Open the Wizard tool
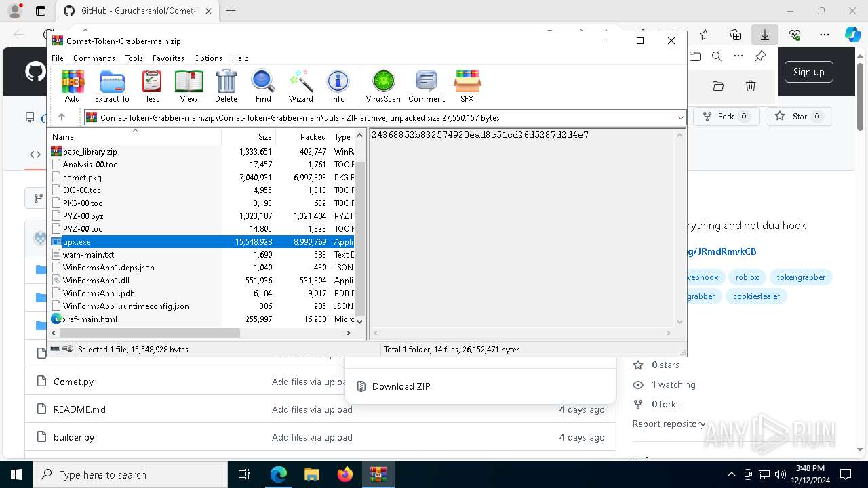The height and width of the screenshot is (488, 868). [300, 86]
